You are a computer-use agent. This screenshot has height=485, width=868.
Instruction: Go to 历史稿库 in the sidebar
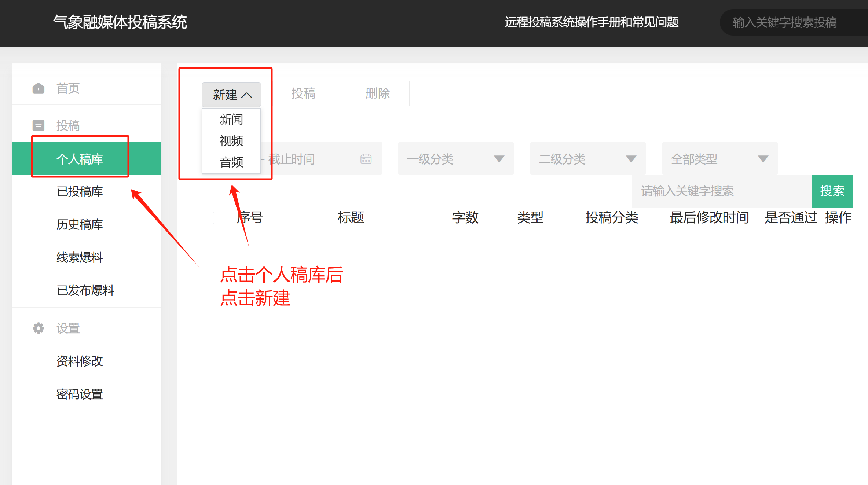(80, 224)
